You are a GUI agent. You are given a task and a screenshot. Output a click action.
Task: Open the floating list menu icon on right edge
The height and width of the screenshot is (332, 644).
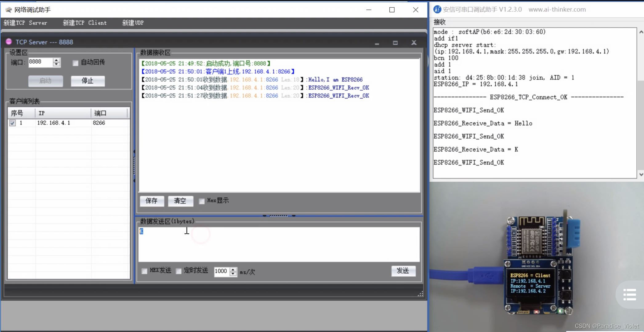pyautogui.click(x=629, y=294)
